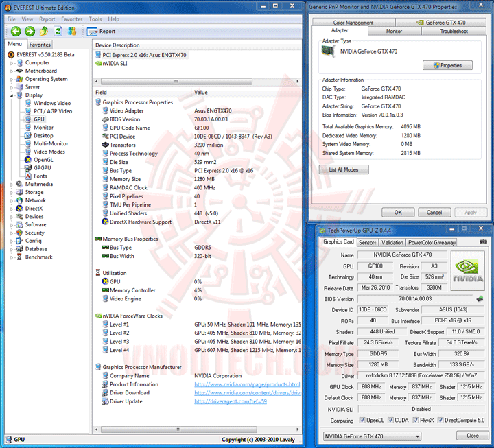The height and width of the screenshot is (448, 494).
Task: Click the Motherboard icon in the tree
Action: 19,71
